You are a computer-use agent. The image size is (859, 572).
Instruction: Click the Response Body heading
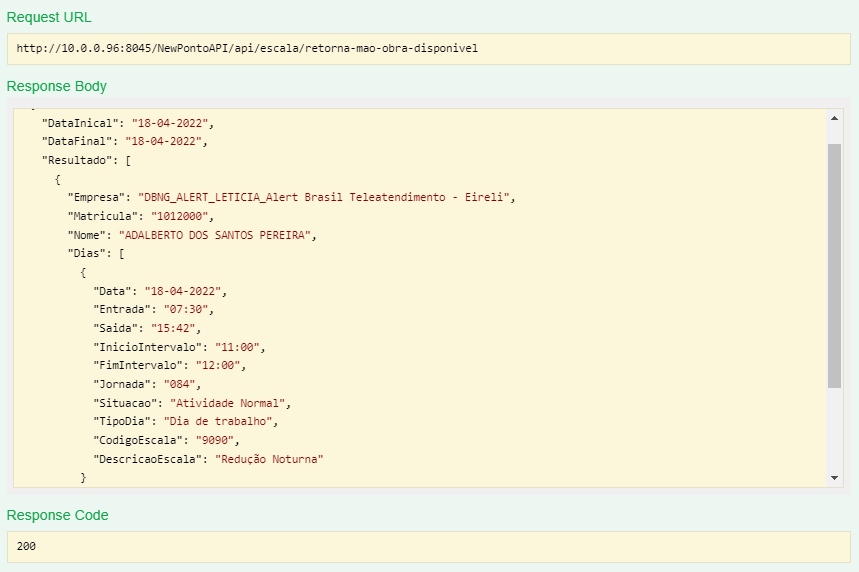(x=57, y=86)
